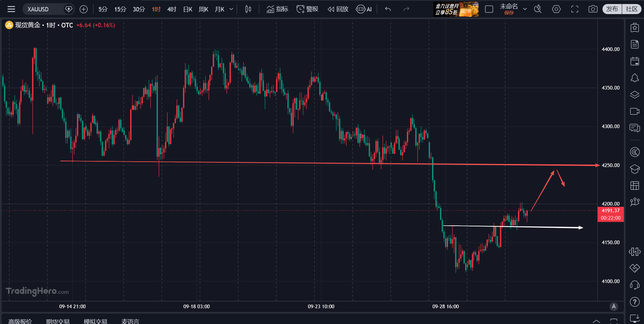Open the 85折 promotional banner

[456, 9]
